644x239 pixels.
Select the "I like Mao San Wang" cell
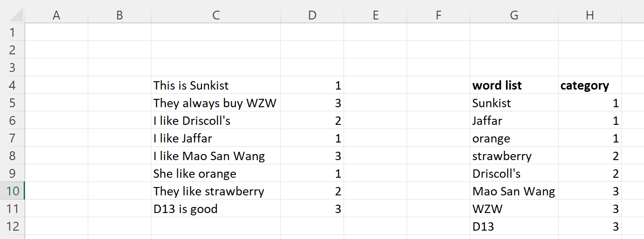point(216,156)
